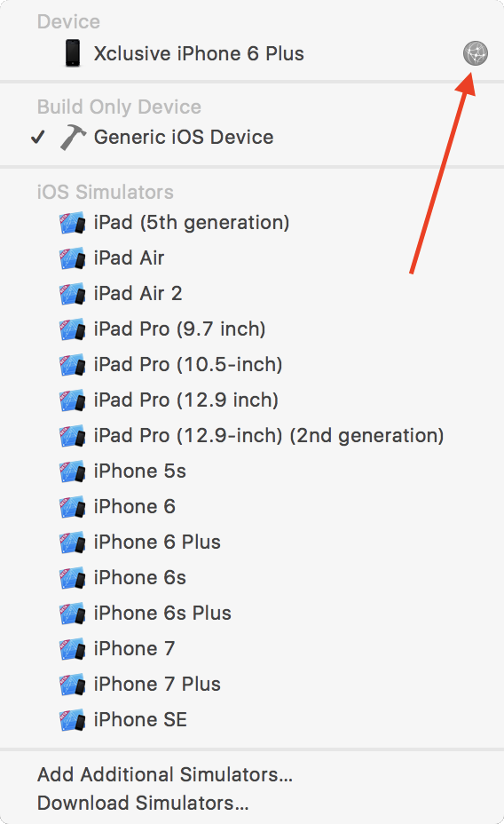The image size is (504, 824).
Task: Open Add Additional Simulators…
Action: click(165, 774)
